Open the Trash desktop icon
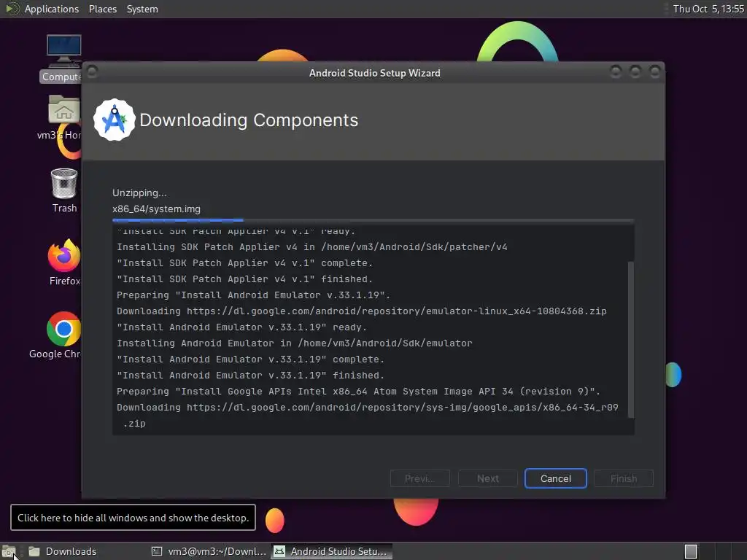The image size is (747, 560). coord(64,190)
